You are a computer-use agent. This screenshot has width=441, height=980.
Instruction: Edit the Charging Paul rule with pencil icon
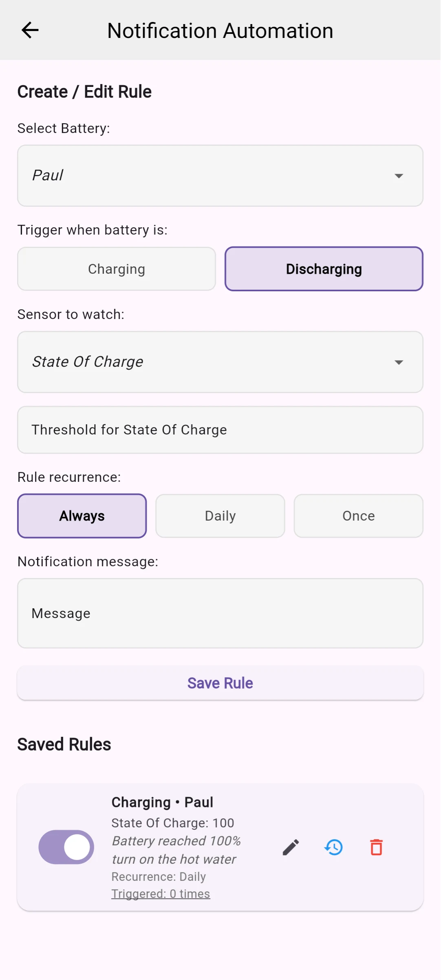(x=291, y=847)
